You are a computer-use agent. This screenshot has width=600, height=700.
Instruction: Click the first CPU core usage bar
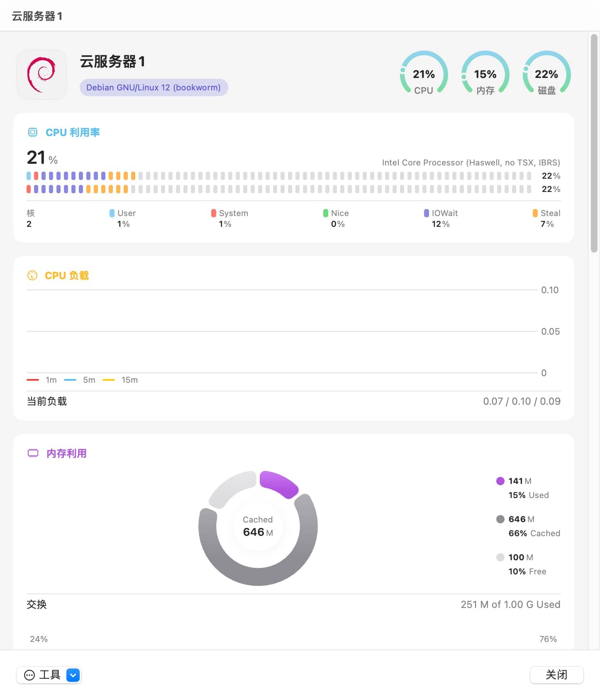tap(278, 176)
